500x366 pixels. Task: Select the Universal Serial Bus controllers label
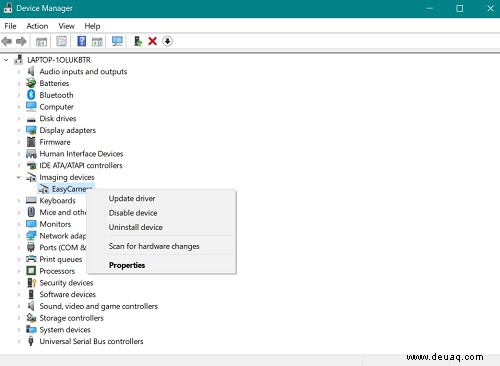tap(91, 341)
